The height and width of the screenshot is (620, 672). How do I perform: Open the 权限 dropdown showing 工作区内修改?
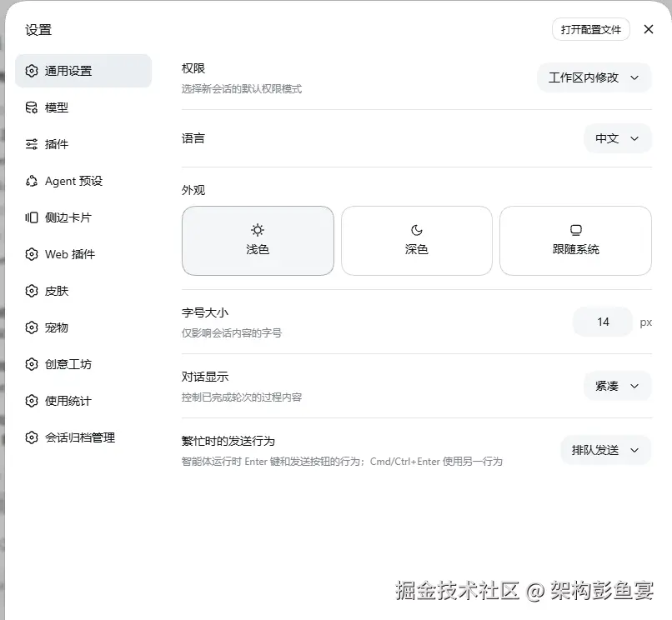click(594, 77)
